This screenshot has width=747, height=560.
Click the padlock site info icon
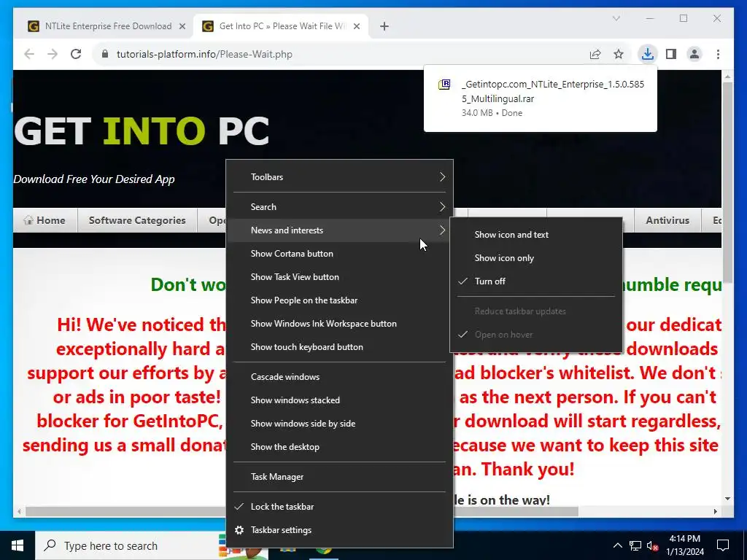[105, 54]
